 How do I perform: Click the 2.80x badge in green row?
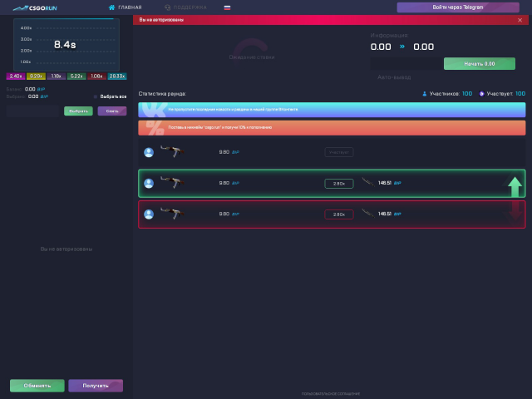pos(339,184)
